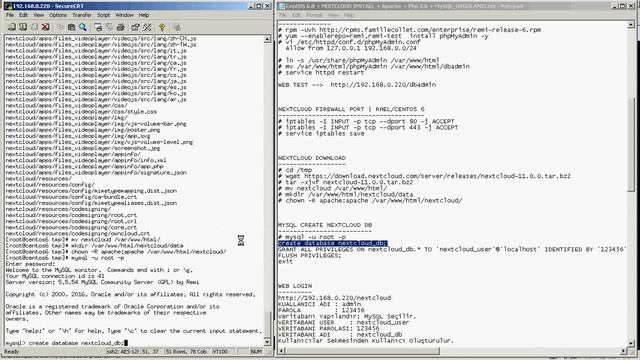This screenshot has height=360, width=640.
Task: Open the Notepad File menu
Action: click(283, 15)
